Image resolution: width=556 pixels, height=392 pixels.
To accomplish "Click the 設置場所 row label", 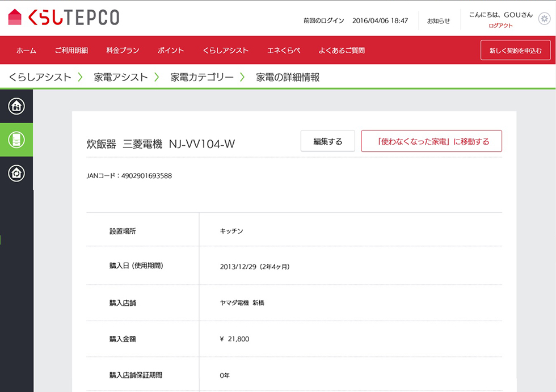I will point(123,231).
